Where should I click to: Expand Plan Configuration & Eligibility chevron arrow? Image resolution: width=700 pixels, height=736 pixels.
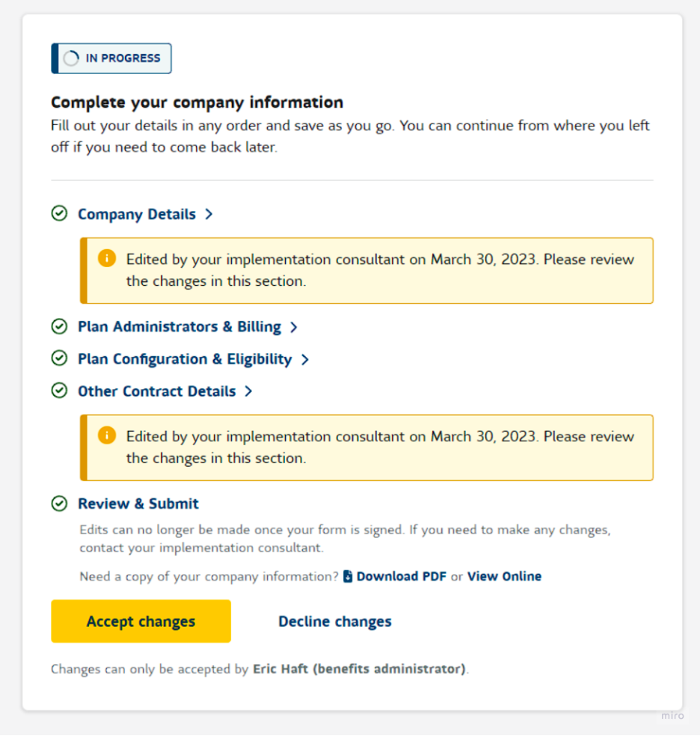pos(305,360)
